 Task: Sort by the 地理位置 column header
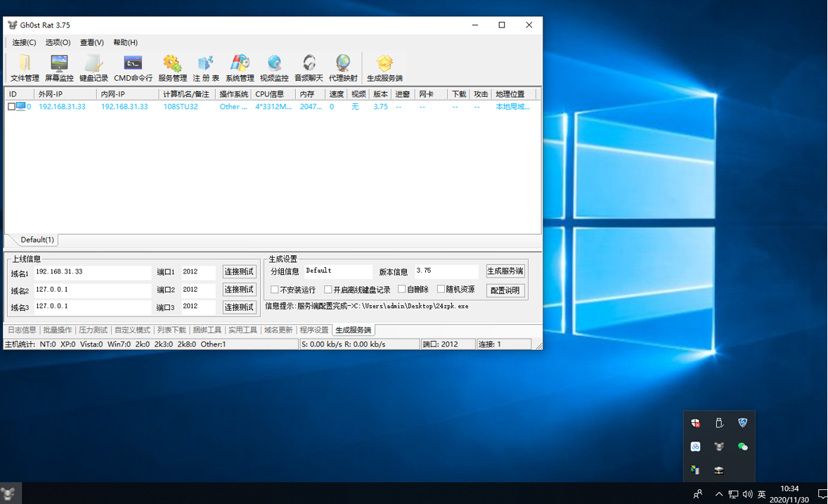(x=513, y=94)
